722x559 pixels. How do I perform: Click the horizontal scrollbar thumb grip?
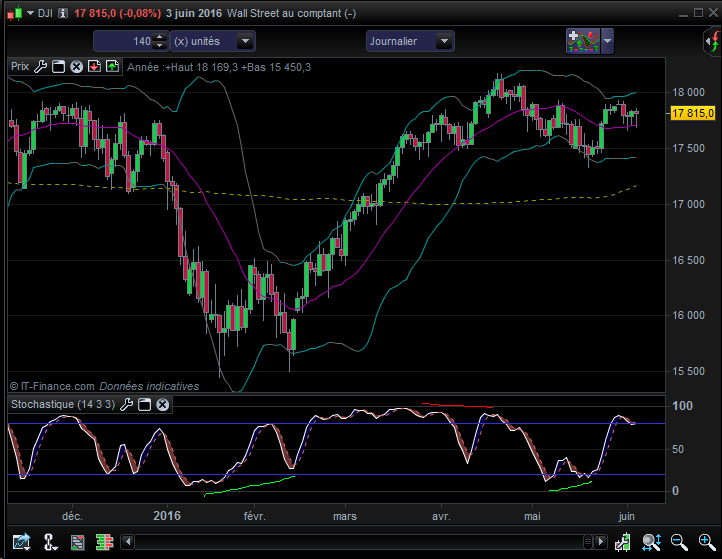[x=588, y=542]
